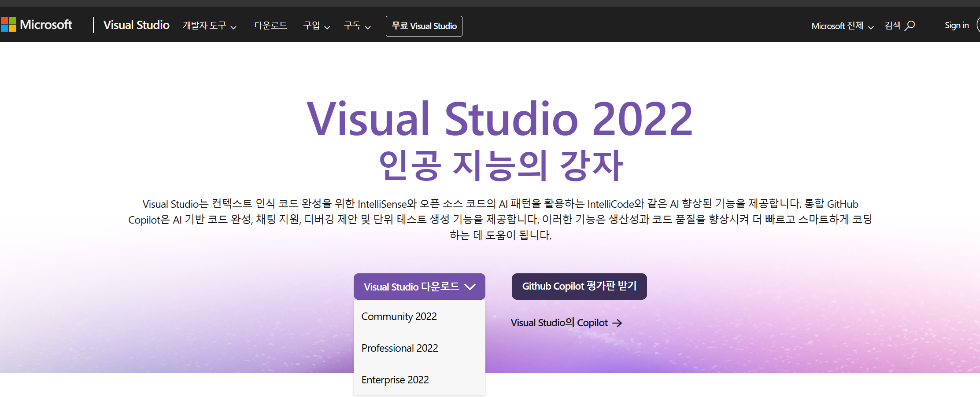This screenshot has height=397, width=980.
Task: Expand the 구입 menu
Action: point(317,26)
